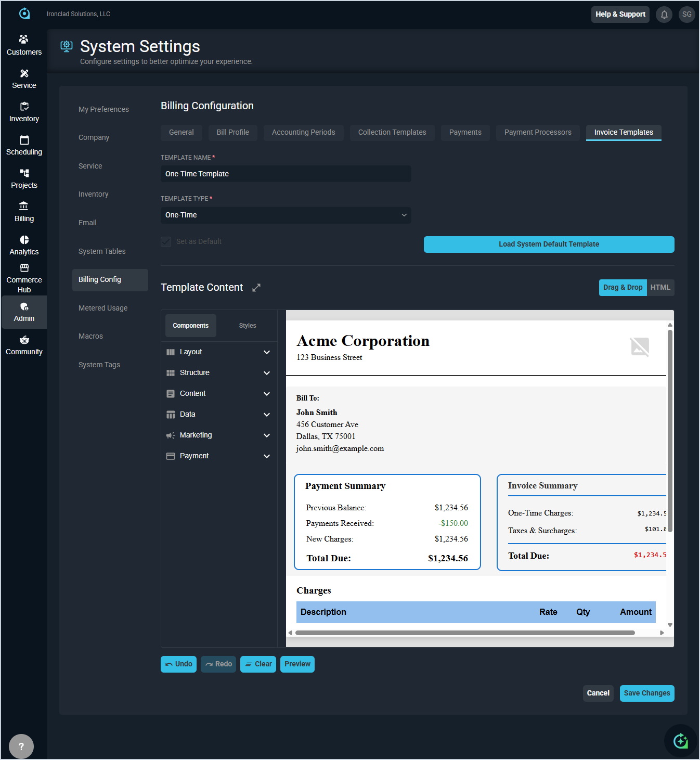Open the Community sidebar icon
This screenshot has width=700, height=760.
pyautogui.click(x=24, y=340)
